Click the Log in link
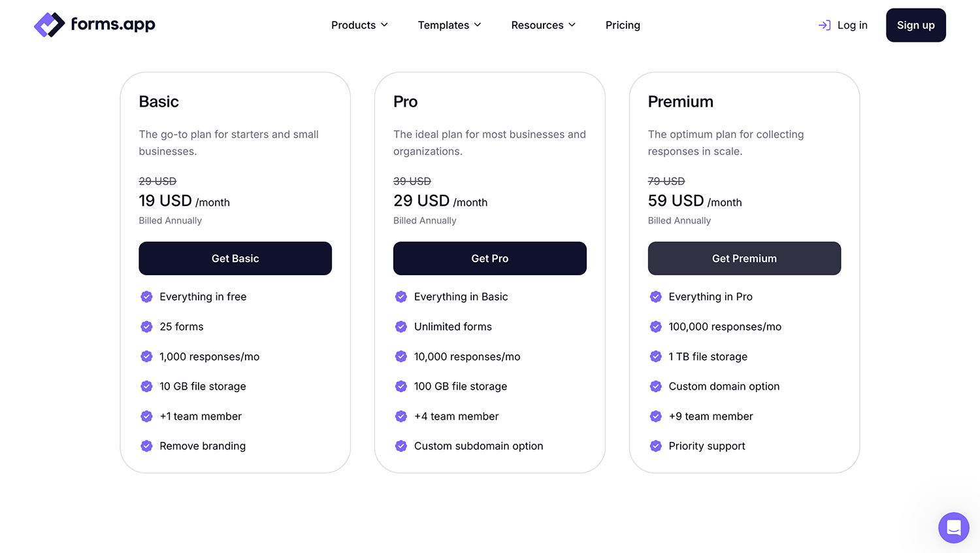 (851, 25)
